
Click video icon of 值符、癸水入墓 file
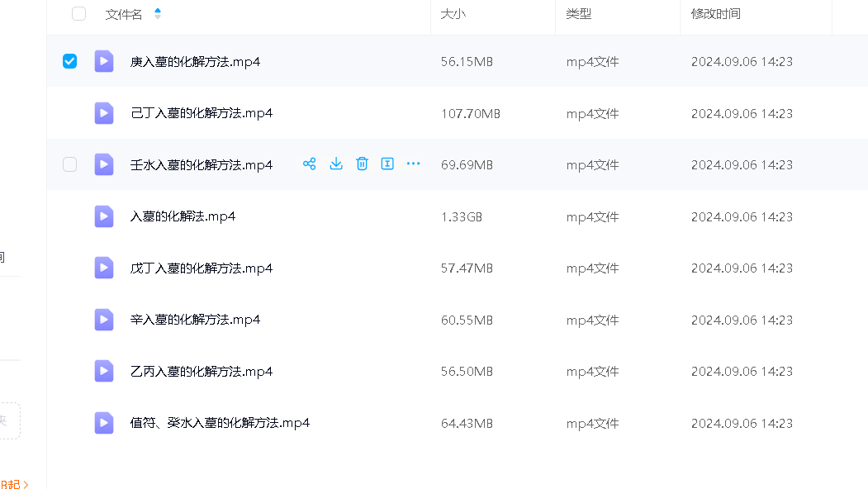click(103, 423)
